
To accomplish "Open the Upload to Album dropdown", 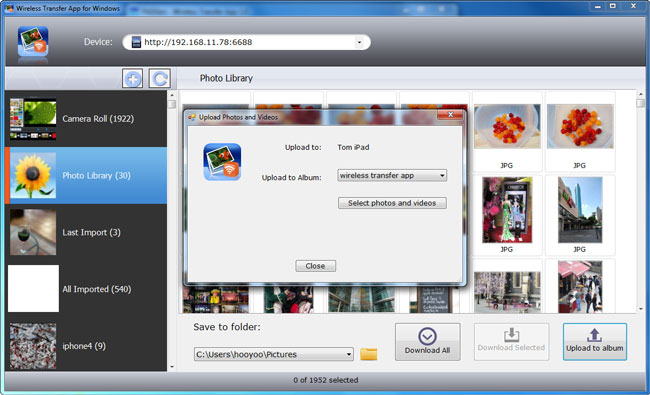I will pos(442,176).
